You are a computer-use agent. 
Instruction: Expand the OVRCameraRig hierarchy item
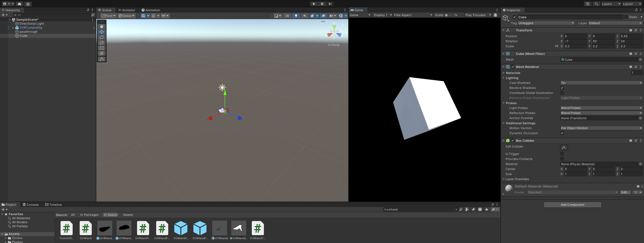click(x=13, y=28)
